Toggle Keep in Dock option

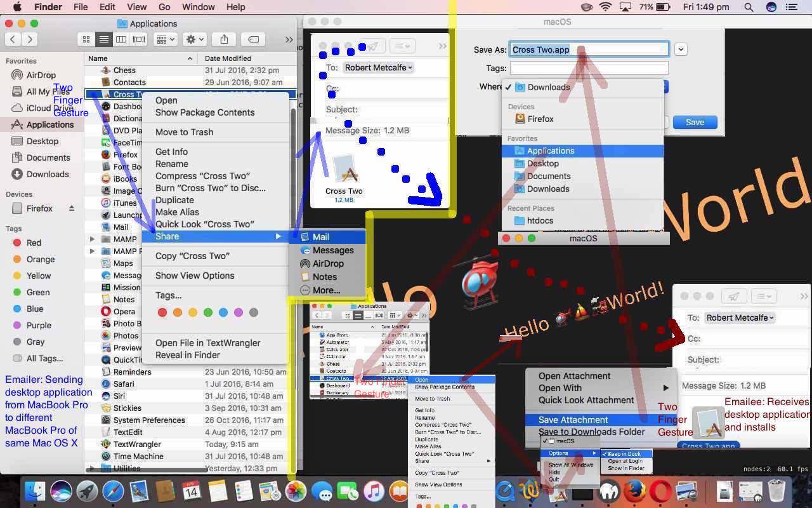pos(624,454)
